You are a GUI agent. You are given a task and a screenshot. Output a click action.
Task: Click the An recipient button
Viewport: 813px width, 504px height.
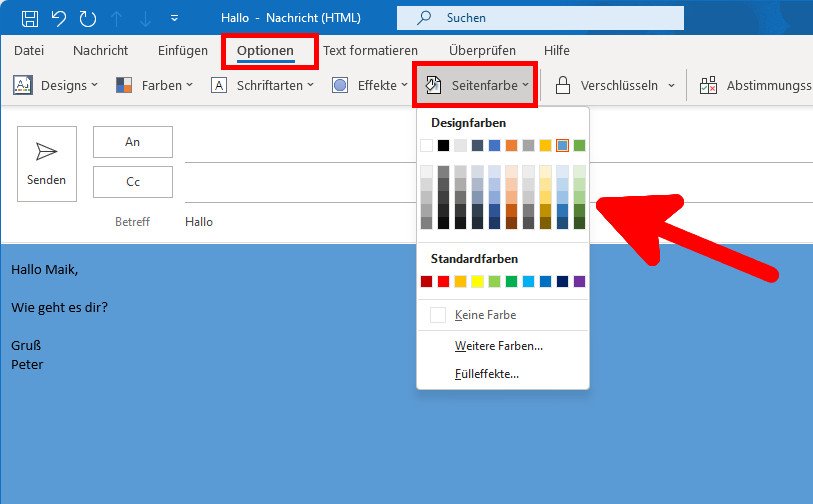pos(133,142)
